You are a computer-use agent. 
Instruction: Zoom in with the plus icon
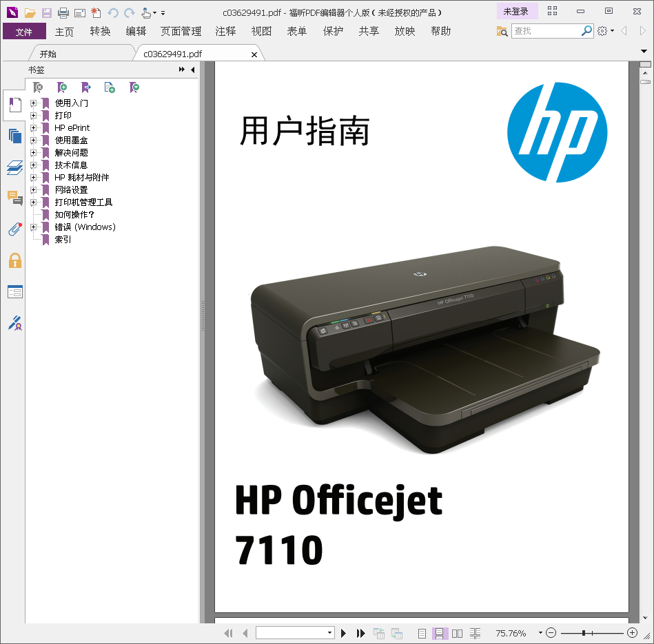pos(633,633)
